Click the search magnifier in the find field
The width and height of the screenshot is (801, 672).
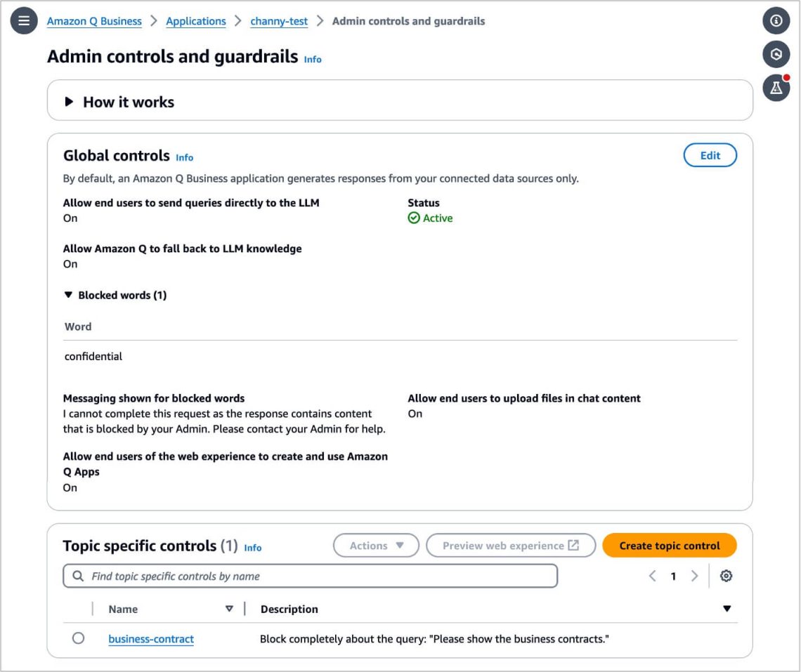(x=77, y=576)
